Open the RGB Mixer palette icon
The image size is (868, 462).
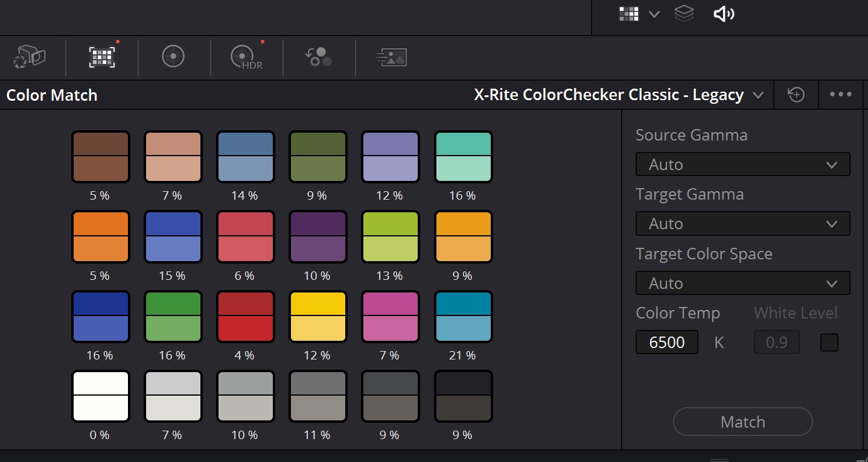click(x=319, y=57)
